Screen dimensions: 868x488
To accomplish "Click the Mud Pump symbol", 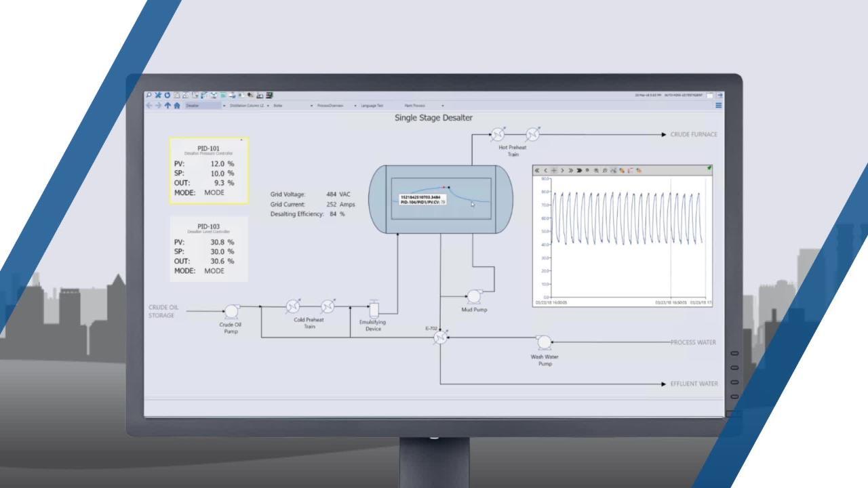I will point(474,296).
